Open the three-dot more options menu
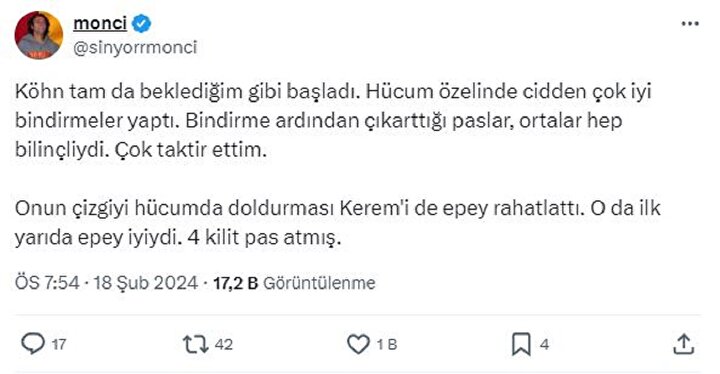720x374 pixels. [690, 24]
